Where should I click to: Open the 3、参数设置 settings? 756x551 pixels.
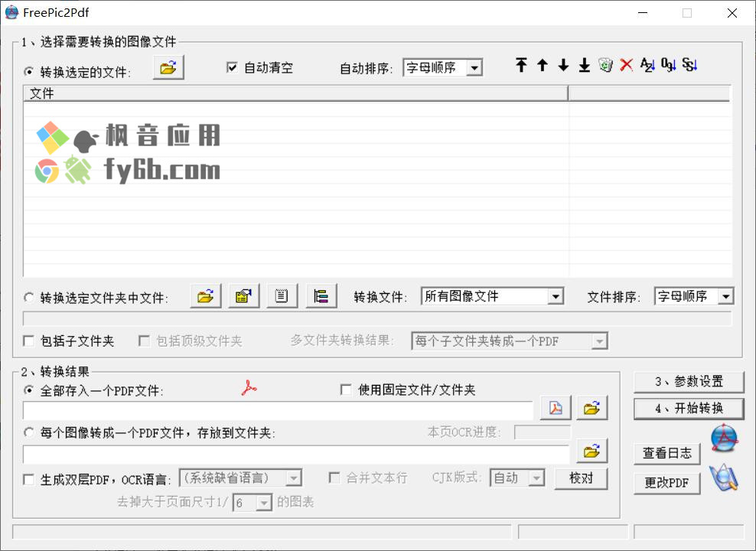[689, 382]
